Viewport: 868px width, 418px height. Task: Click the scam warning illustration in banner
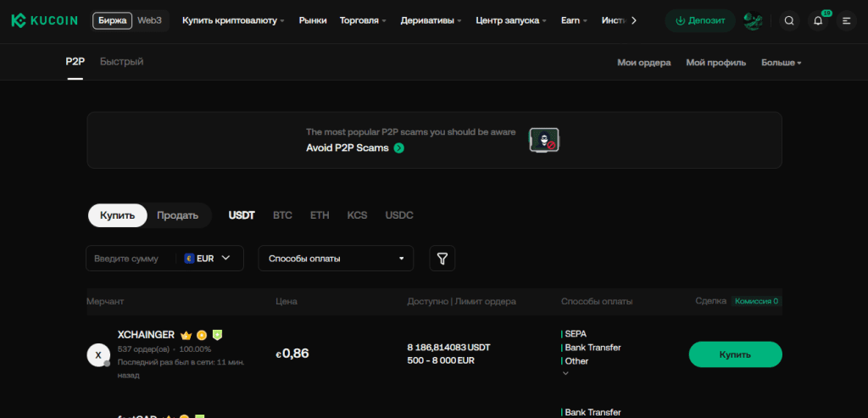[544, 140]
